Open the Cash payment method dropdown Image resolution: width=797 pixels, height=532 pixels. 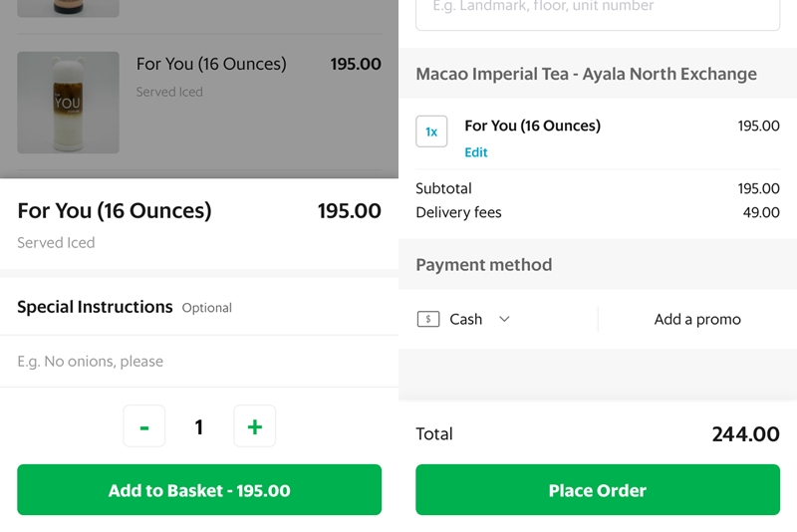pos(463,319)
